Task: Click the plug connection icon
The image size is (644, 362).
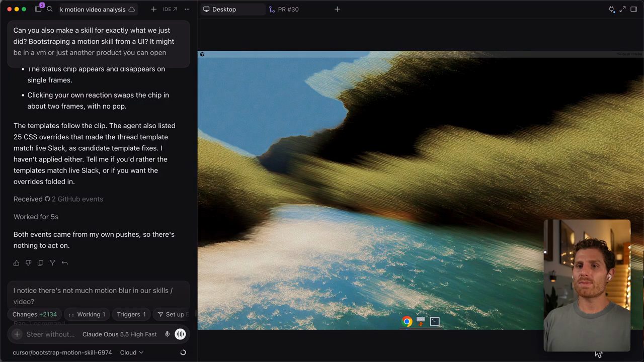Action: point(612,9)
